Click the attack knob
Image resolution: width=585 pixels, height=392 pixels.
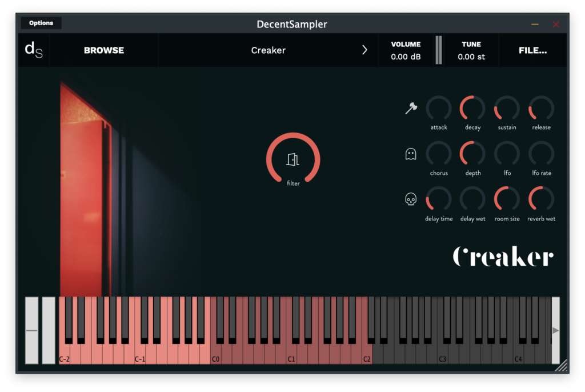click(439, 109)
